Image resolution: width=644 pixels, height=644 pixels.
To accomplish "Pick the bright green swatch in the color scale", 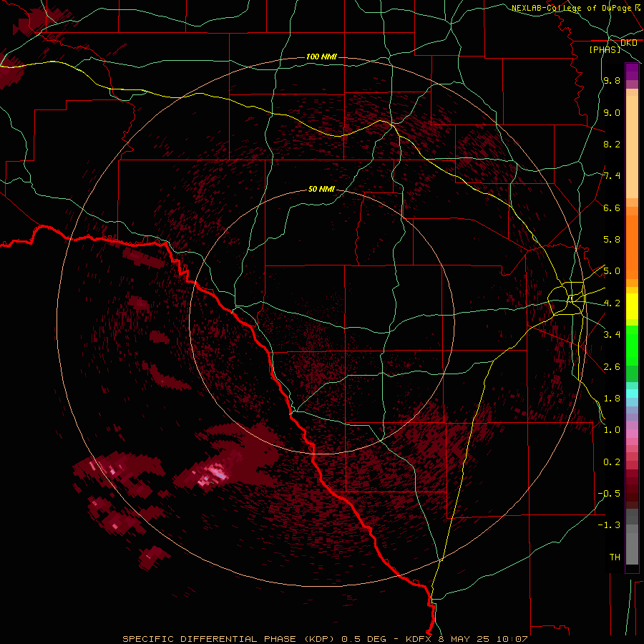I will (632, 345).
